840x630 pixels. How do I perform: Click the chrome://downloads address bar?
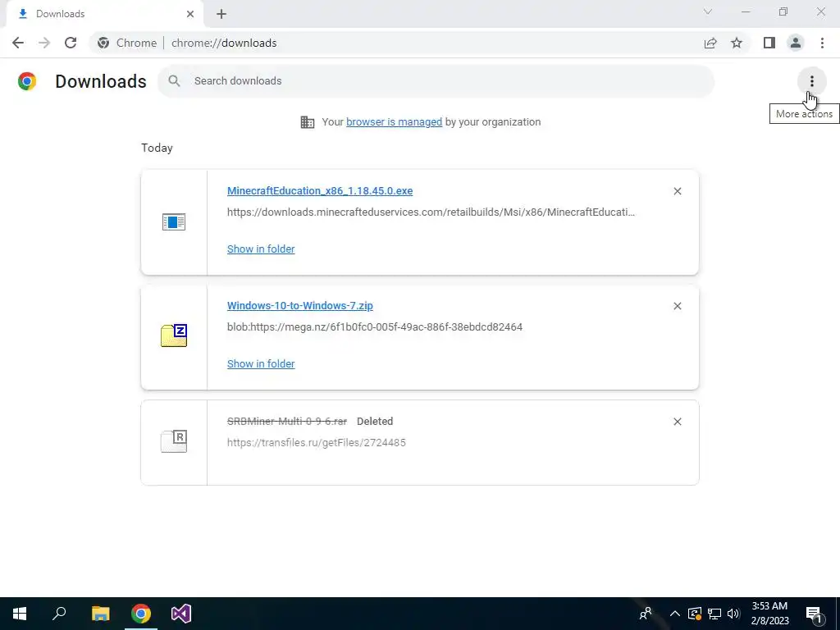click(x=224, y=43)
